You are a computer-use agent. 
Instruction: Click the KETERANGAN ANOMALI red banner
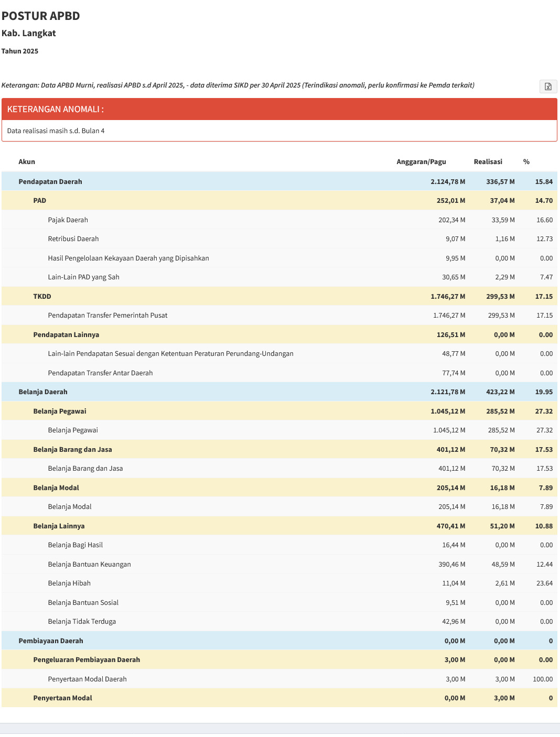(x=279, y=109)
